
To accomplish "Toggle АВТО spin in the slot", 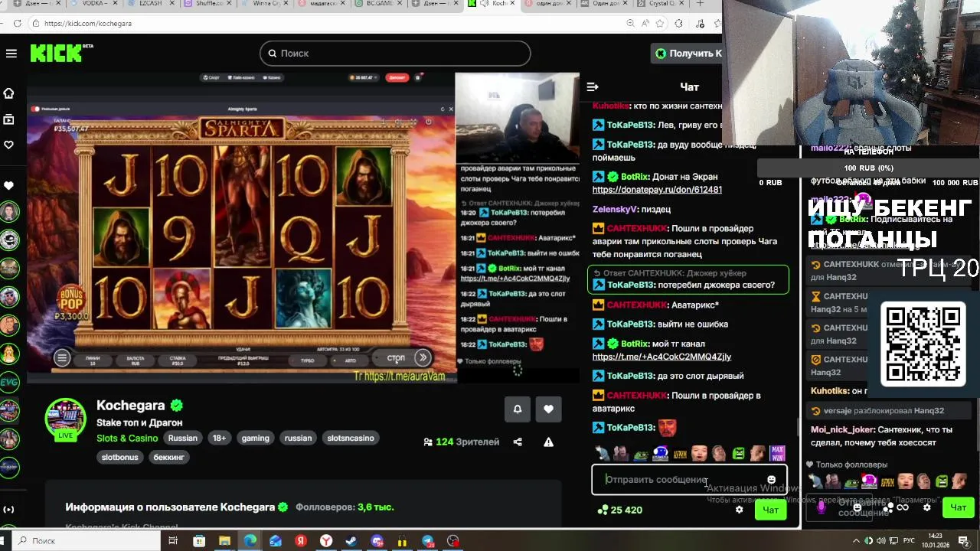I will (x=350, y=360).
